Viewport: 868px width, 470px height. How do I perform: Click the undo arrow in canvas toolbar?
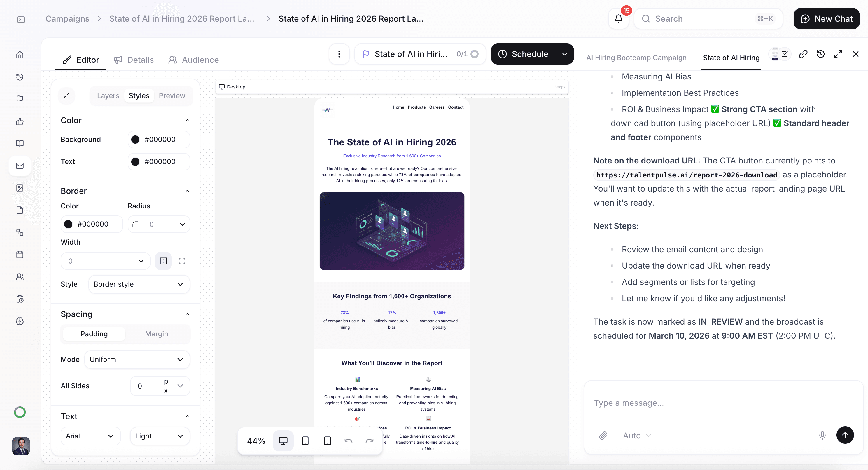pos(349,441)
